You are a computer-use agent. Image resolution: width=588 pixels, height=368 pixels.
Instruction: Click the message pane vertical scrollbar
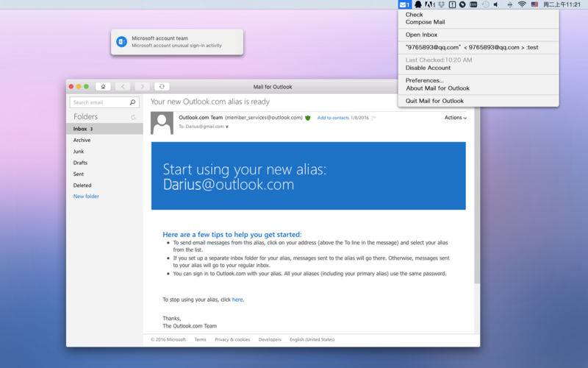point(477,196)
